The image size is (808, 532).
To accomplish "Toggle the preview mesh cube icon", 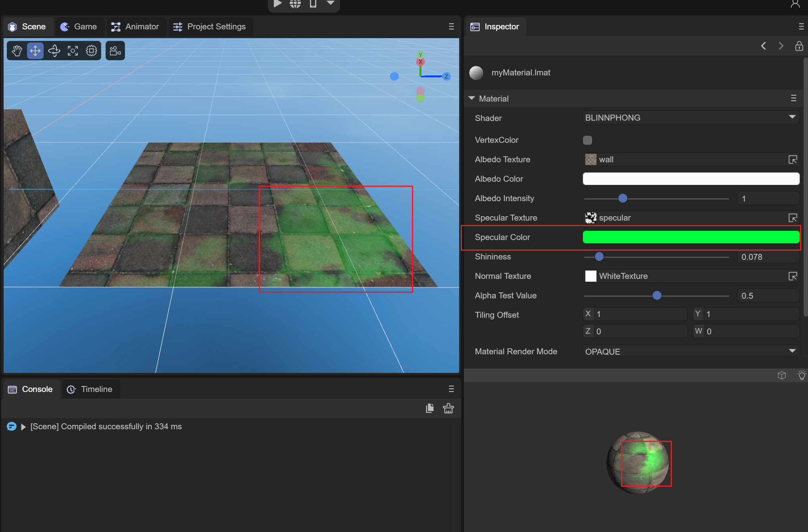I will [782, 375].
